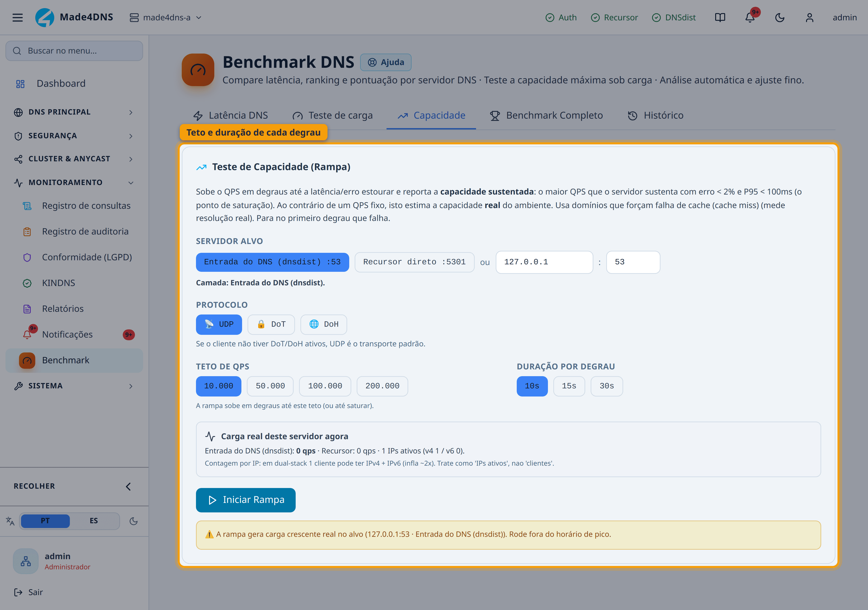Viewport: 868px width, 610px height.
Task: Click the DNSdist status check icon
Action: click(656, 17)
